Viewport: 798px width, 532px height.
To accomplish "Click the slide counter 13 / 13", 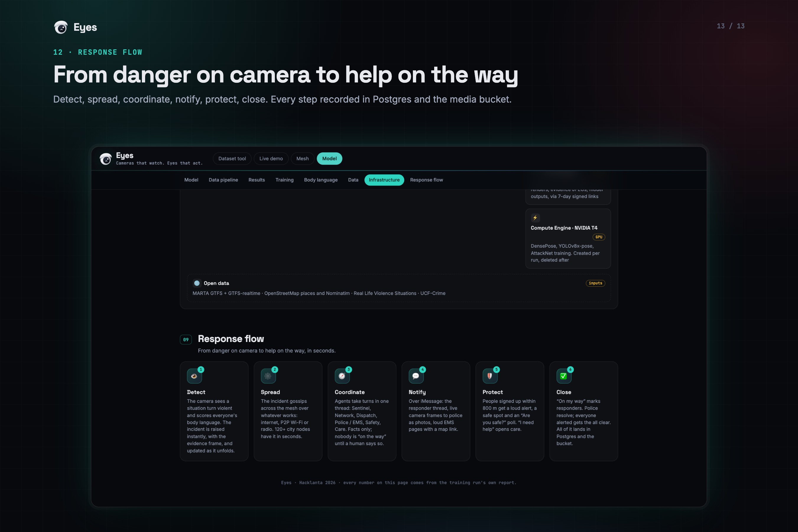I will coord(731,26).
